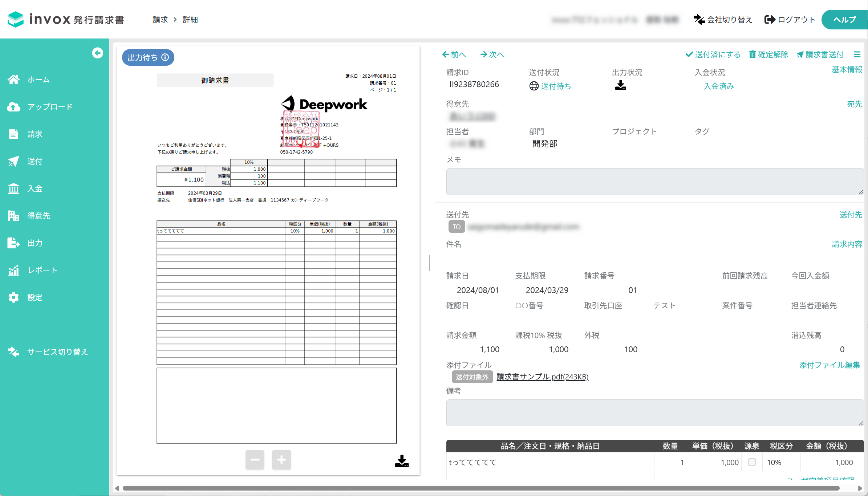
Task: Open the レポート chart icon in sidebar
Action: tap(14, 270)
